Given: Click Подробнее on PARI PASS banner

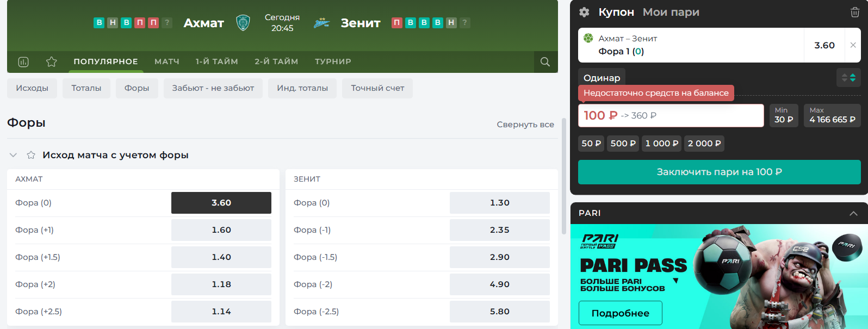Looking at the screenshot, I should 621,313.
